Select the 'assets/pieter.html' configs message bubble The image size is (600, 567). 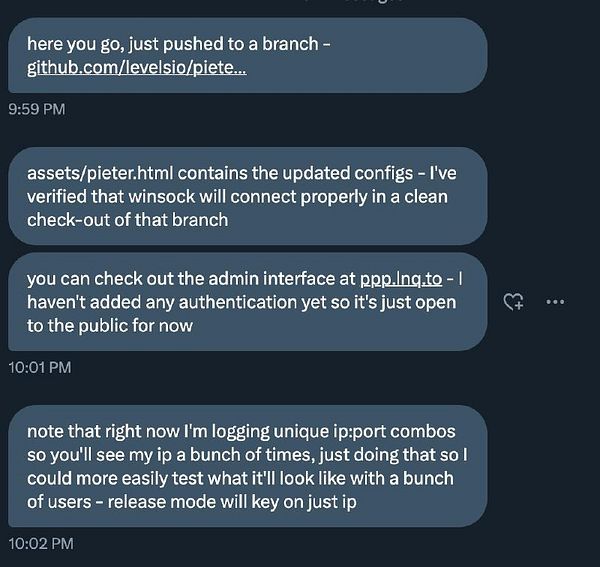pos(248,196)
